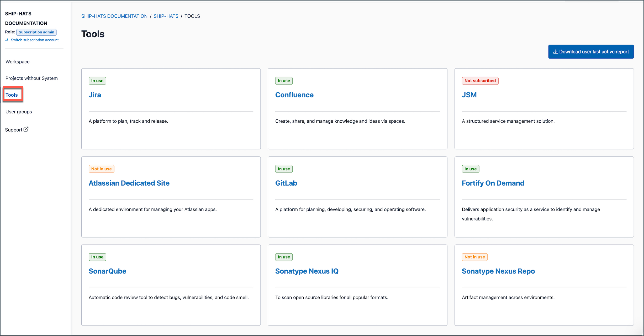The height and width of the screenshot is (336, 644).
Task: Click Not in use badge on Atlassian Dedicated Site
Action: [x=102, y=169]
